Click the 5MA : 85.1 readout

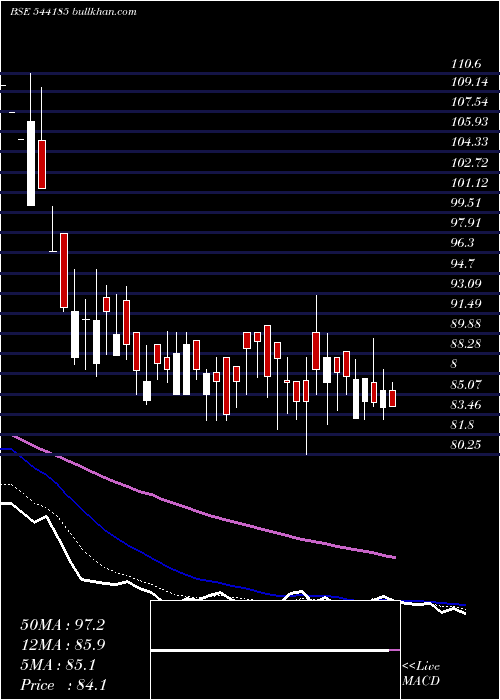tap(58, 665)
